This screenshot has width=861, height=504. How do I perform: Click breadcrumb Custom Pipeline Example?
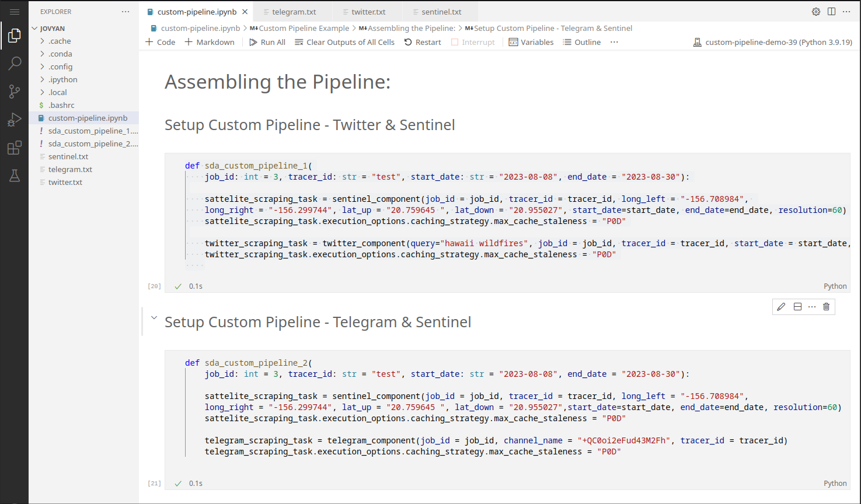click(304, 28)
